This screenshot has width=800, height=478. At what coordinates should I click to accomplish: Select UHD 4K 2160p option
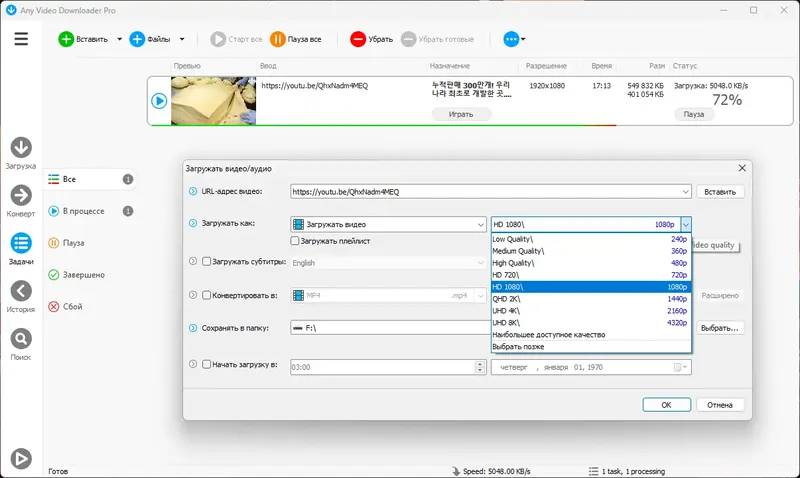click(590, 311)
